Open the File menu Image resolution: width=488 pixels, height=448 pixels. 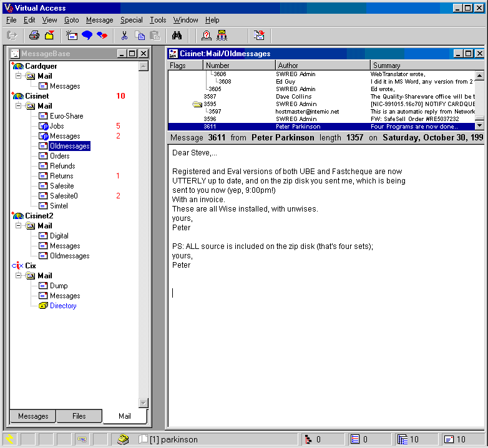click(11, 20)
